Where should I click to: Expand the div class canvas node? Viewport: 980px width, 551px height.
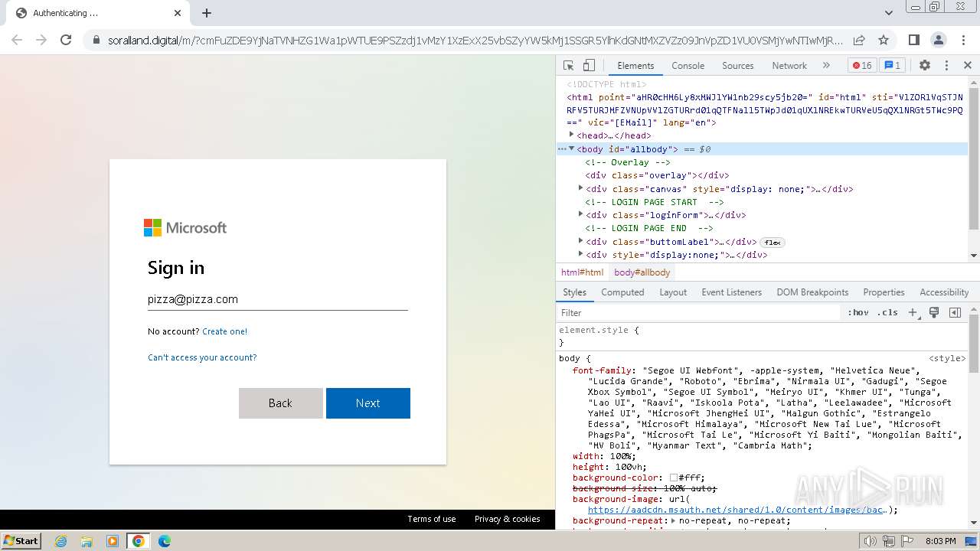tap(580, 188)
